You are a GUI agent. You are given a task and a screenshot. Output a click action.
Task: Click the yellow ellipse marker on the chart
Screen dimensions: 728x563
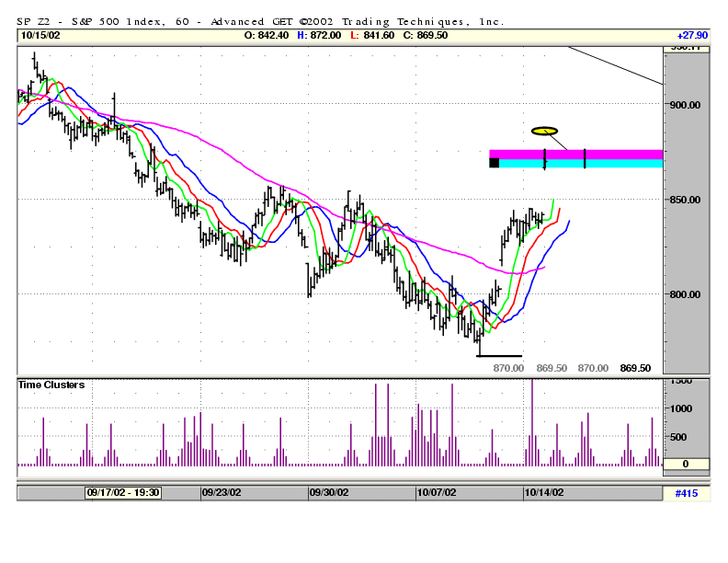pyautogui.click(x=544, y=131)
